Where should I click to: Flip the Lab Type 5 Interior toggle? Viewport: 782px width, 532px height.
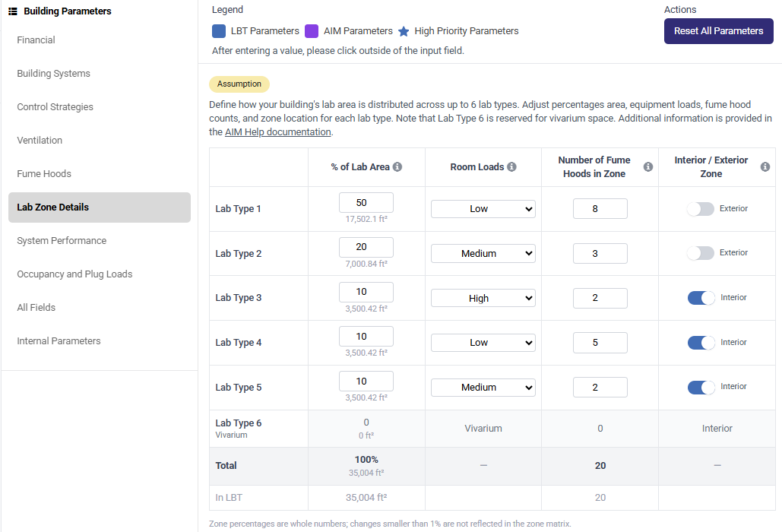pos(701,387)
